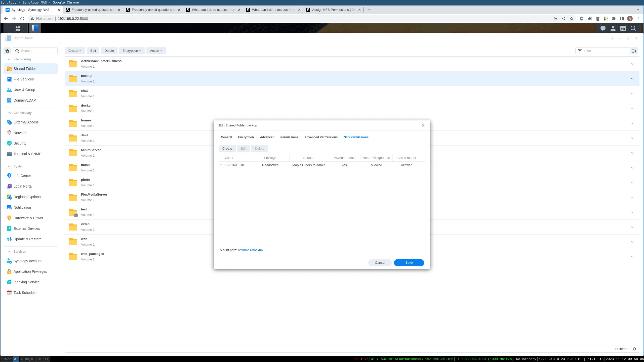
Task: Click the Control Panel search field
Action: click(35, 51)
